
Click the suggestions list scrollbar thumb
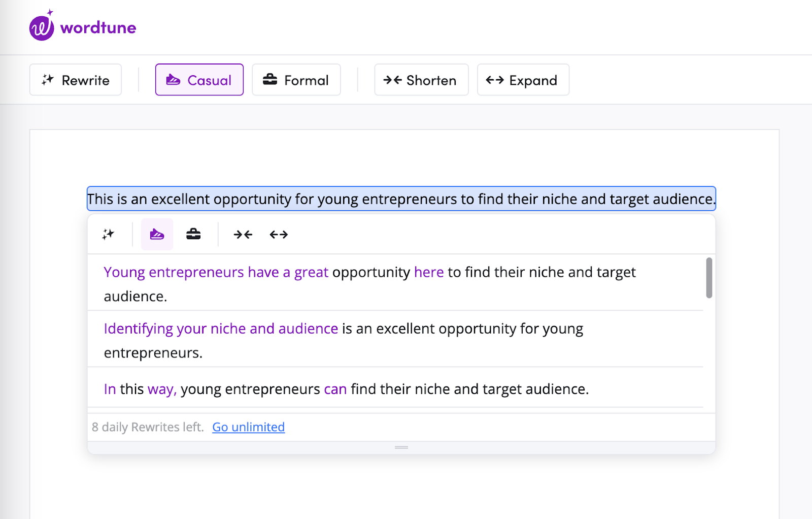click(709, 277)
